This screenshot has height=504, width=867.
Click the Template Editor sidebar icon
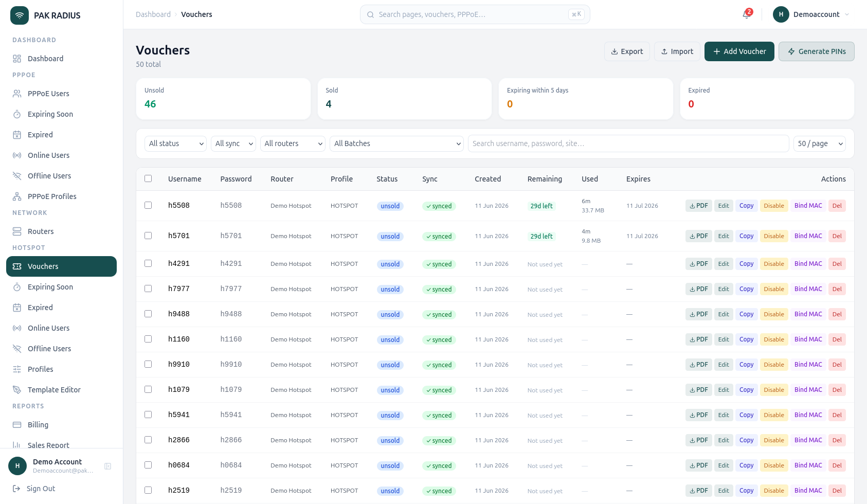click(x=17, y=390)
